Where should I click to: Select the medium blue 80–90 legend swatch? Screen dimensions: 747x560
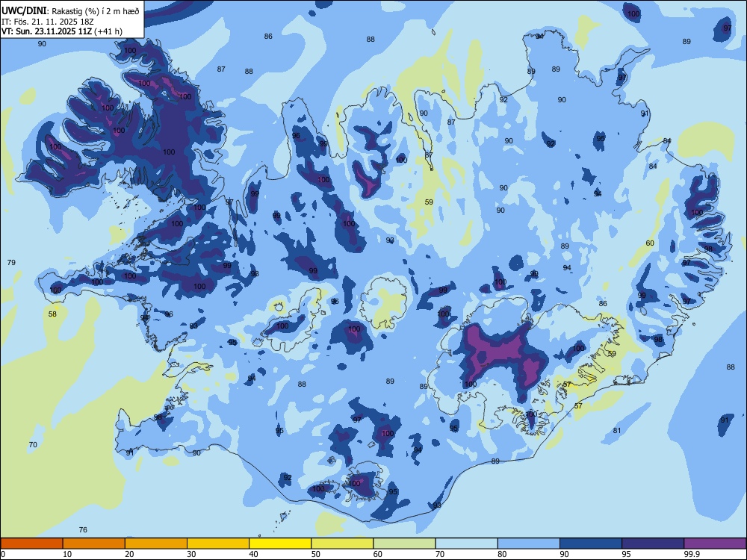pos(529,544)
